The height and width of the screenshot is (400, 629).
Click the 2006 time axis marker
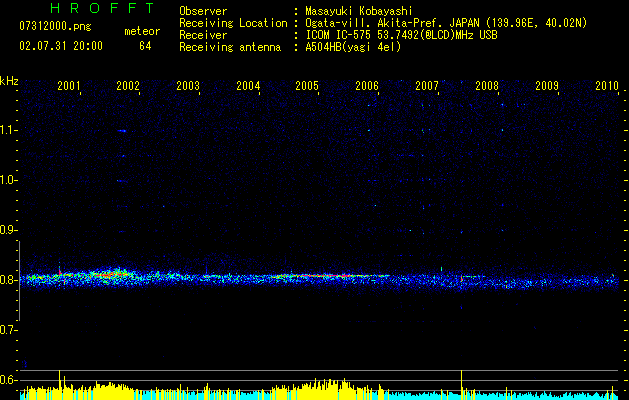(367, 86)
